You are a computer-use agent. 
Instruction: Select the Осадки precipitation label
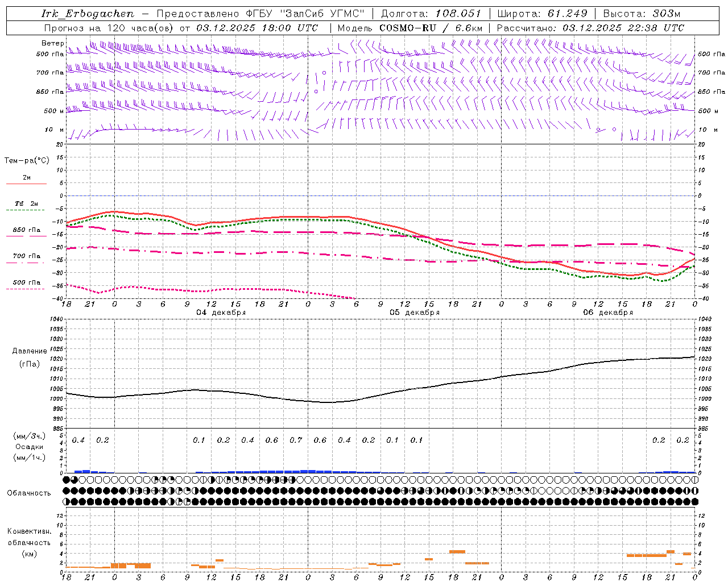pyautogui.click(x=30, y=447)
